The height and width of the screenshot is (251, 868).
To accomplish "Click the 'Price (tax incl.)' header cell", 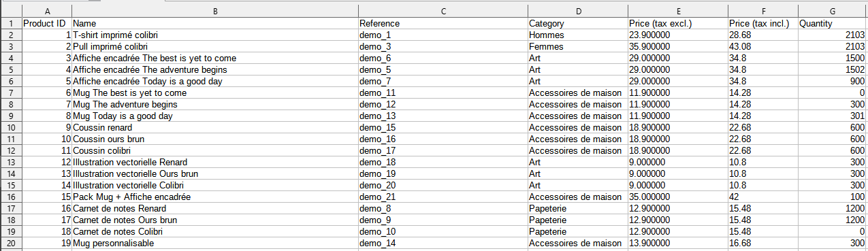I will pyautogui.click(x=763, y=23).
